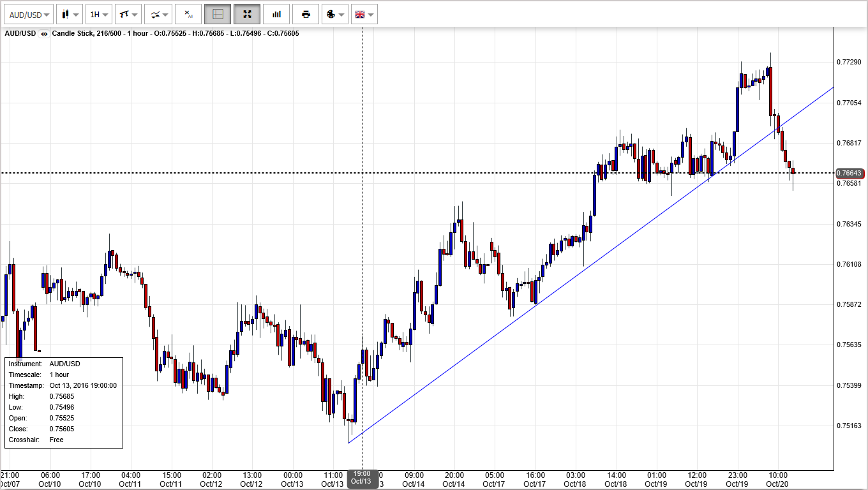Click the volume bars icon
This screenshot has width=868, height=490.
point(276,14)
